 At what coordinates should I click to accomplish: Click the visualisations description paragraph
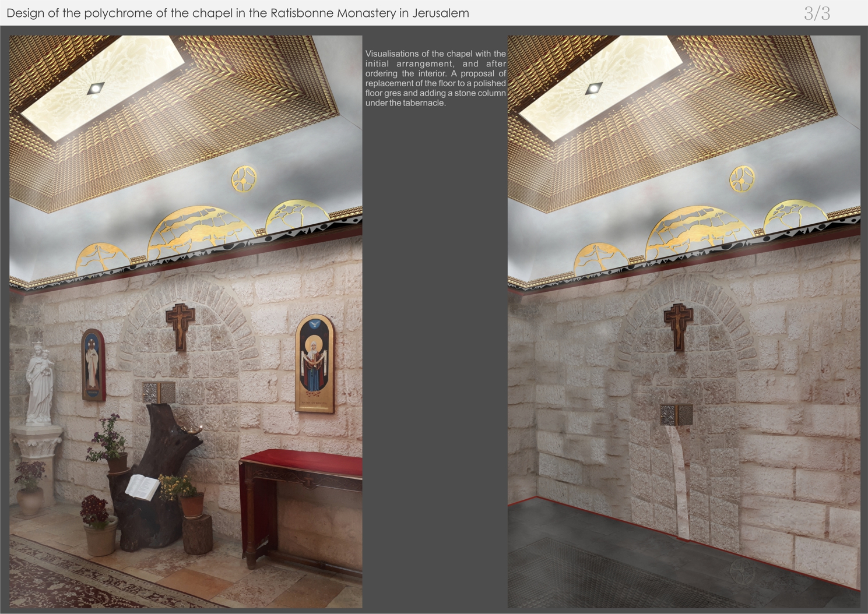tap(435, 78)
